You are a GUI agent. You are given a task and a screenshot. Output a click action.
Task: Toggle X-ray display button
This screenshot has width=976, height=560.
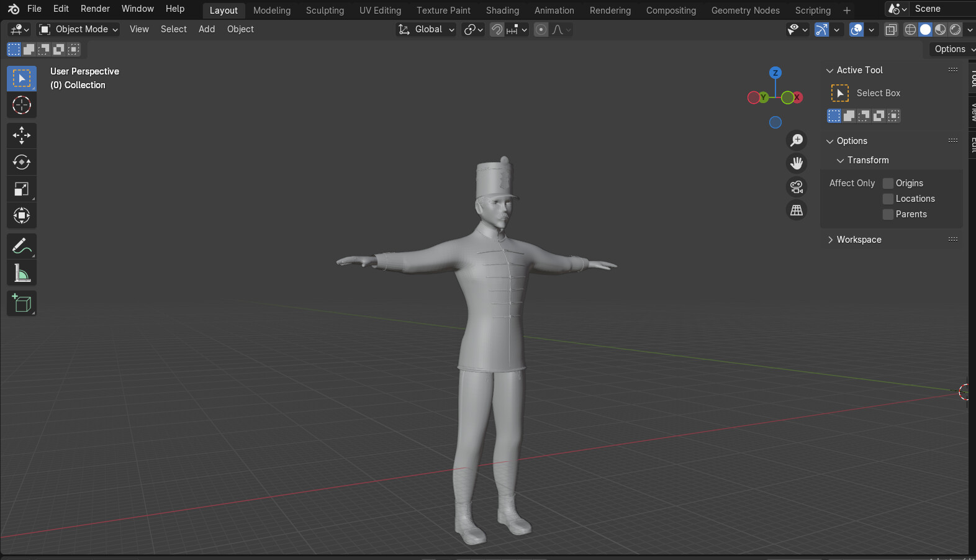click(891, 29)
